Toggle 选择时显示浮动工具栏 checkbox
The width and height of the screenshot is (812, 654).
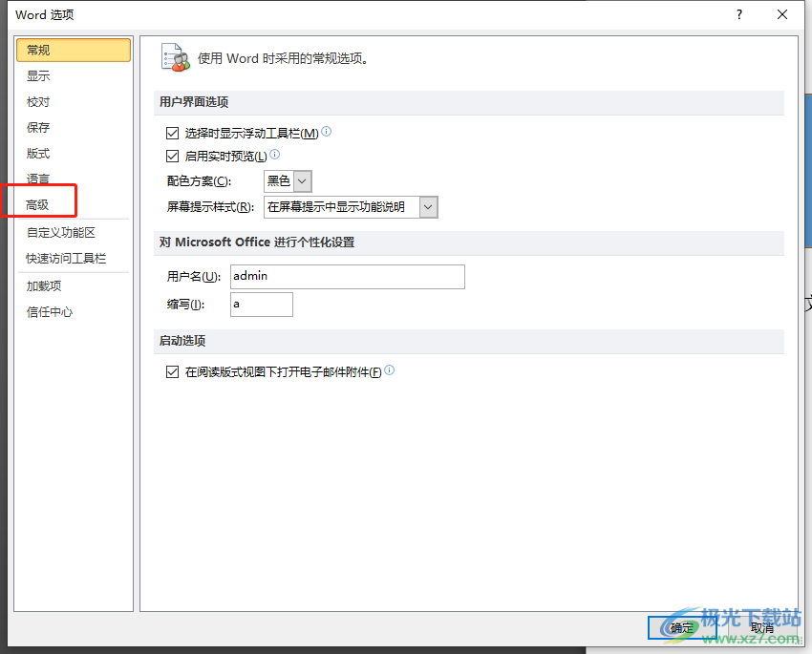pyautogui.click(x=173, y=134)
